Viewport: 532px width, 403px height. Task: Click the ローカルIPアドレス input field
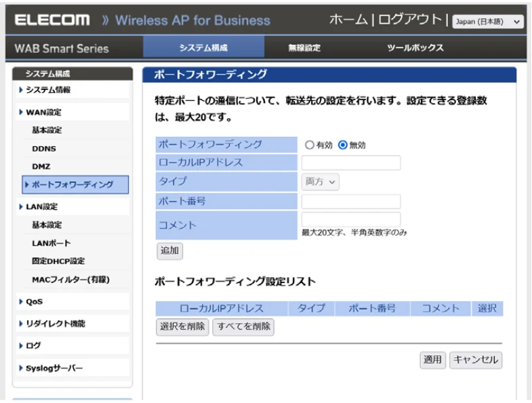click(x=351, y=163)
